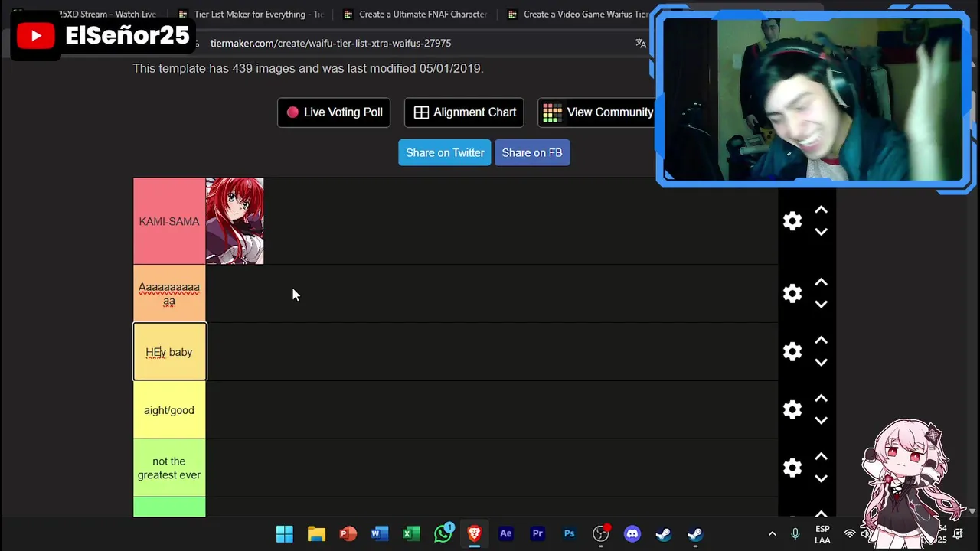The image size is (980, 551).
Task: Show hidden system tray icons chevron
Action: pyautogui.click(x=772, y=534)
